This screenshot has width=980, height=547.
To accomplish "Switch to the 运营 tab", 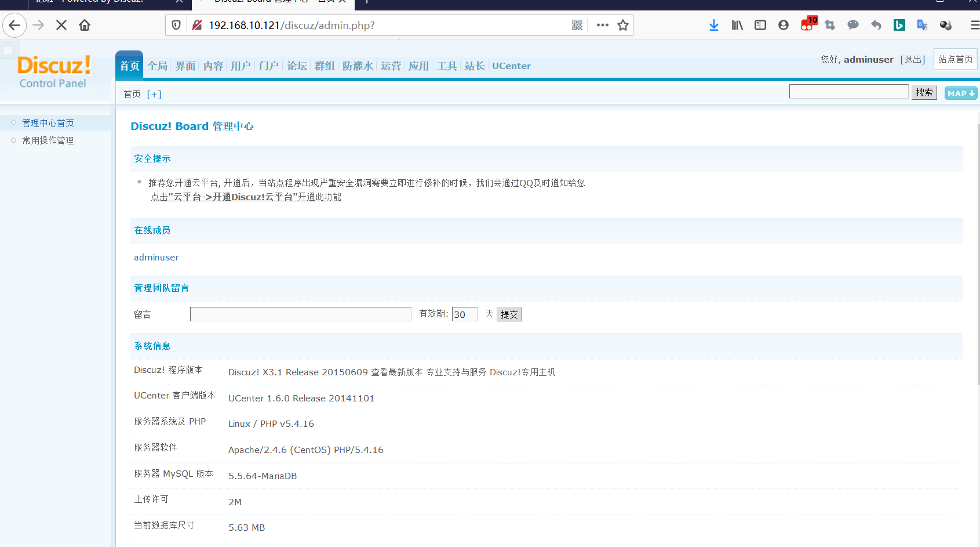I will click(391, 66).
